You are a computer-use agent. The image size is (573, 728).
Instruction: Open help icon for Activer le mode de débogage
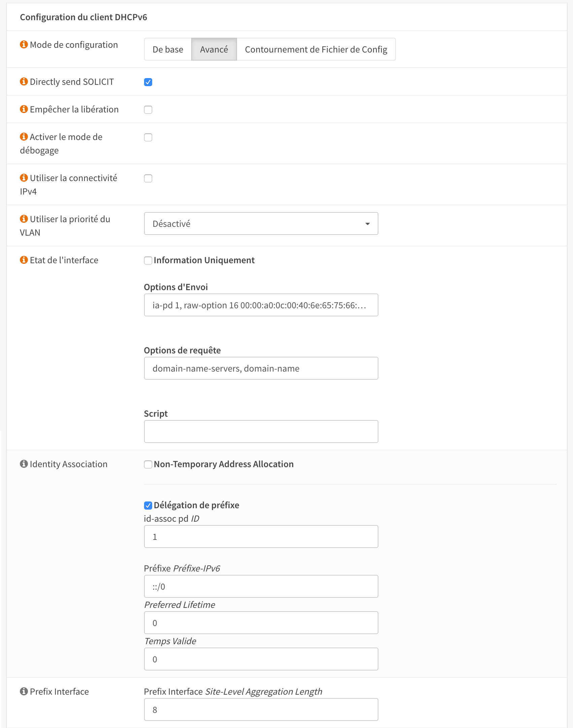coord(24,137)
